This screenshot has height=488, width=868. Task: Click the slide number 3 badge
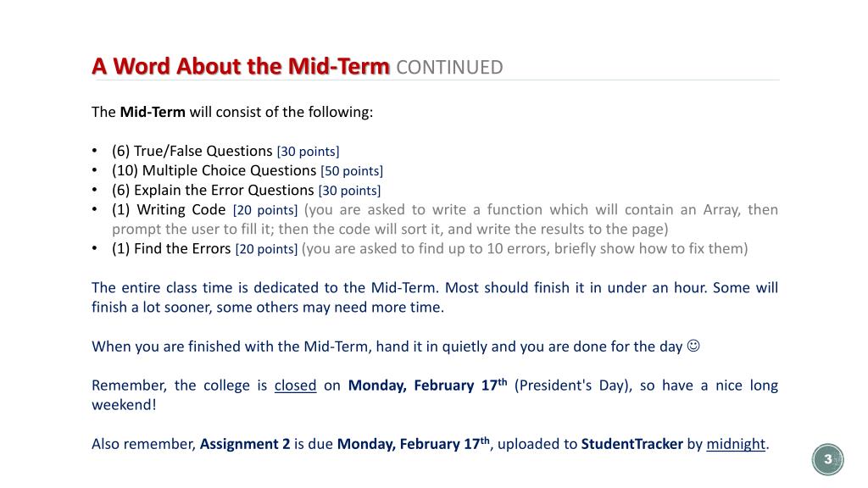(x=827, y=459)
